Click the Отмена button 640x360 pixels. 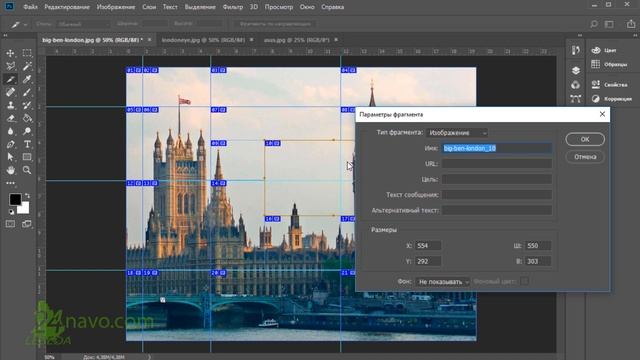coord(585,157)
